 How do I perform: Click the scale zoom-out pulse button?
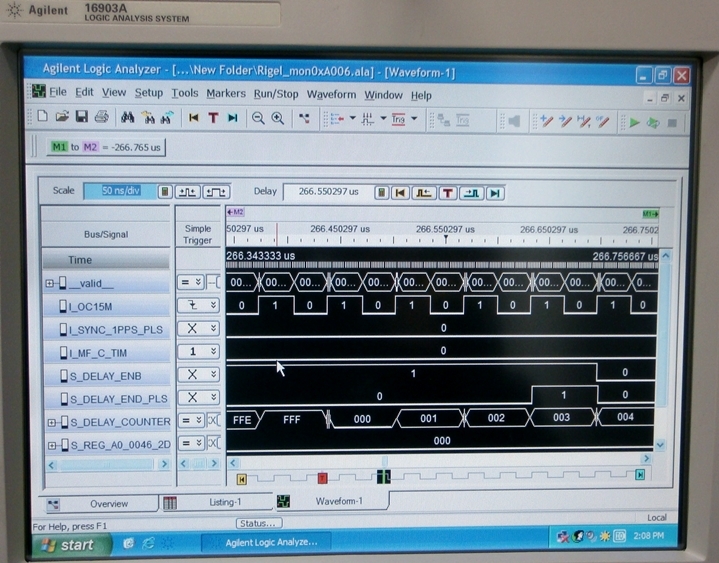(215, 192)
